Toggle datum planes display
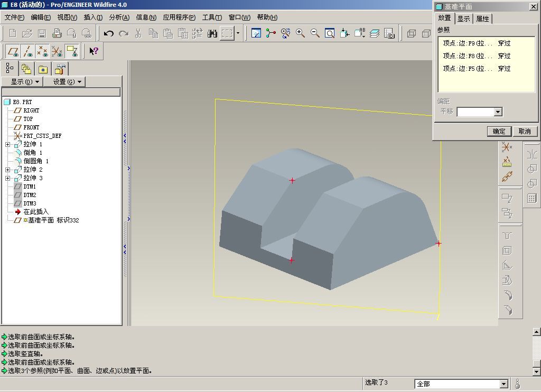The image size is (541, 392). coord(13,51)
